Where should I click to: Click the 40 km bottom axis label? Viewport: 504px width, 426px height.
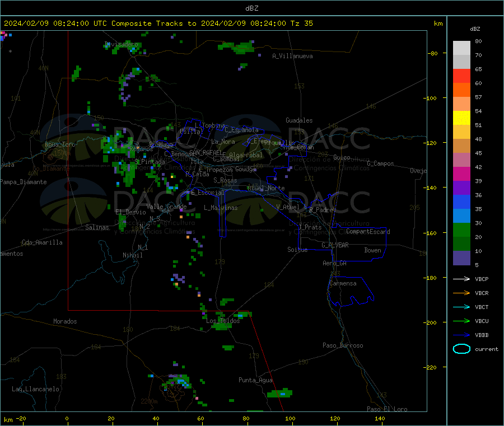tap(156, 418)
